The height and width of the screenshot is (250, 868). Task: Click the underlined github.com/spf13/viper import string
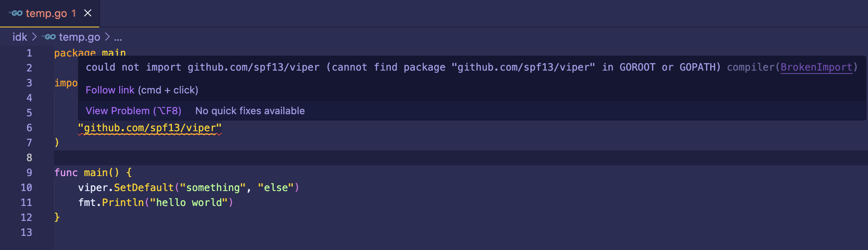(x=150, y=128)
